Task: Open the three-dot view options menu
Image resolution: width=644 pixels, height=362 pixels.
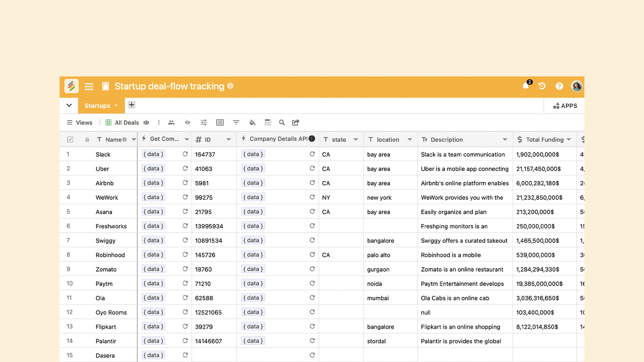Action: coord(158,123)
